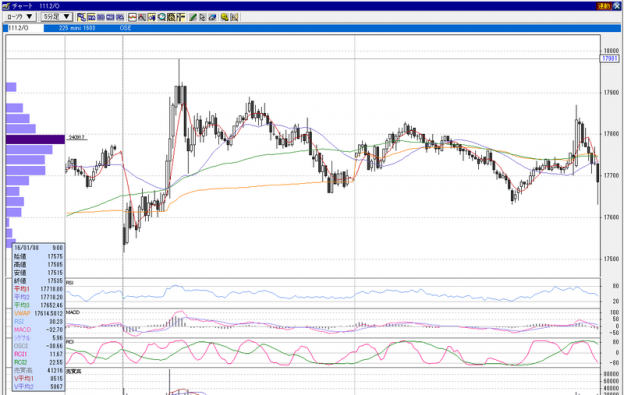The width and height of the screenshot is (624, 395).
Task: Click the last toolbar icon after the key
Action: pos(234,17)
